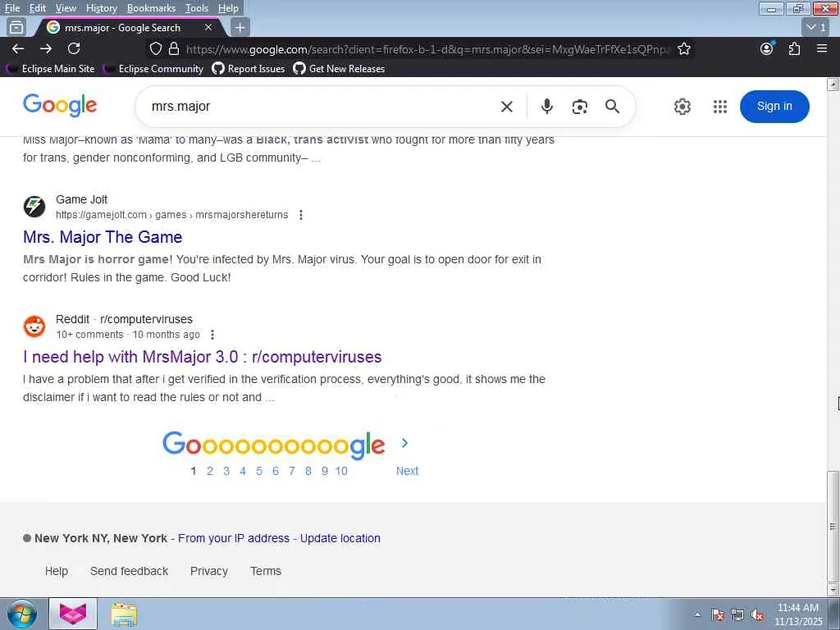Viewport: 840px width, 630px height.
Task: Open the MrsMajor 3.0 Reddit result
Action: (x=202, y=357)
